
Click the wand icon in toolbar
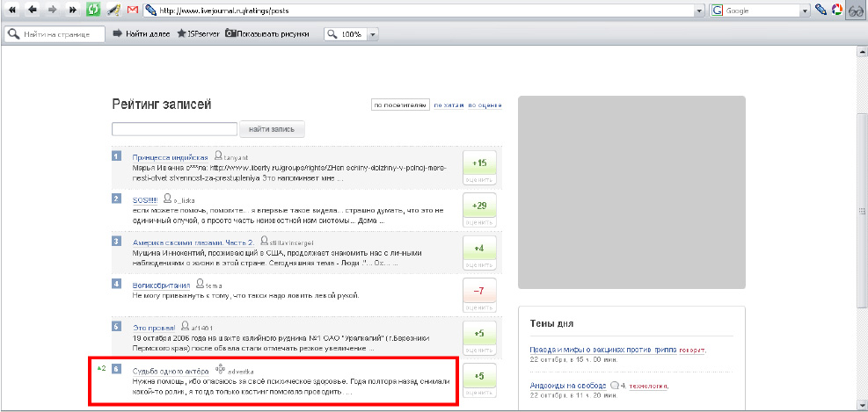pyautogui.click(x=113, y=11)
